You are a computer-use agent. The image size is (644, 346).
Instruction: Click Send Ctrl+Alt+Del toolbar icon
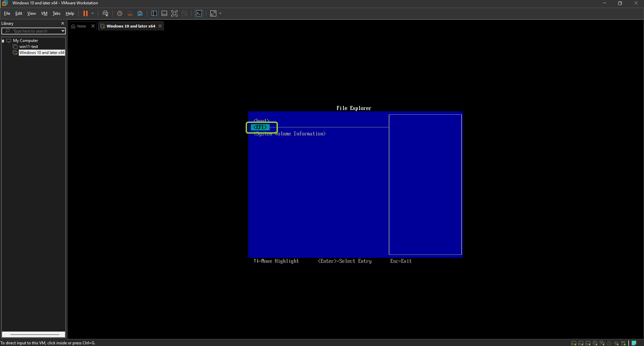[x=105, y=13]
